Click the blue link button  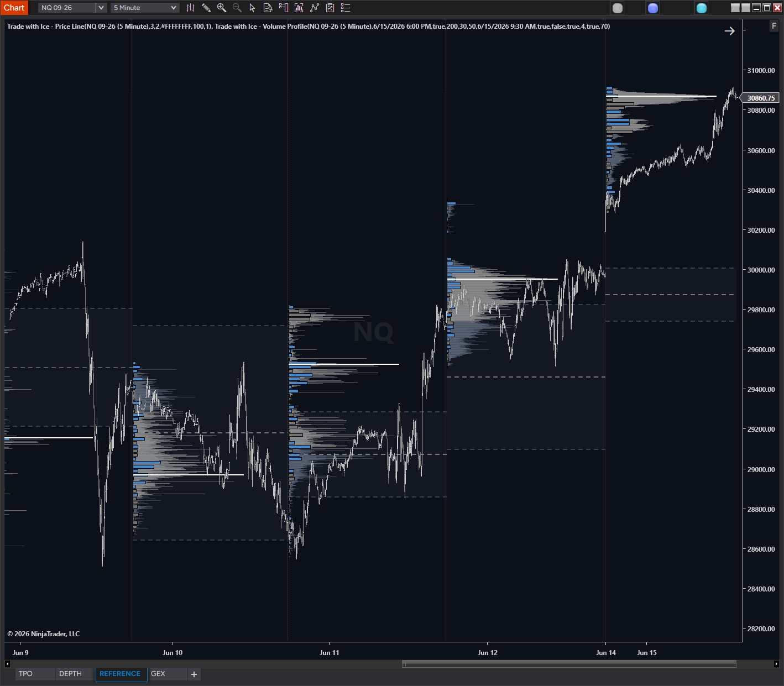pos(653,8)
